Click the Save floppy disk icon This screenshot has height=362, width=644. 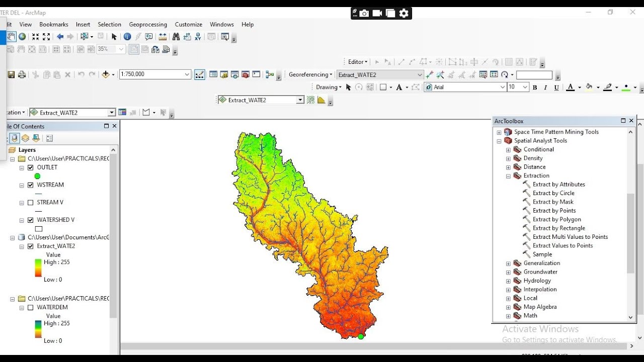coord(11,74)
